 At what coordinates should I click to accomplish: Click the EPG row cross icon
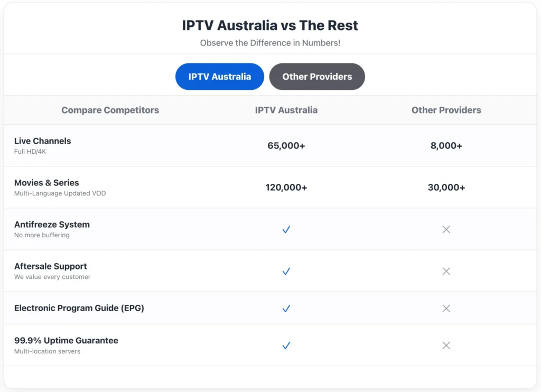point(446,309)
